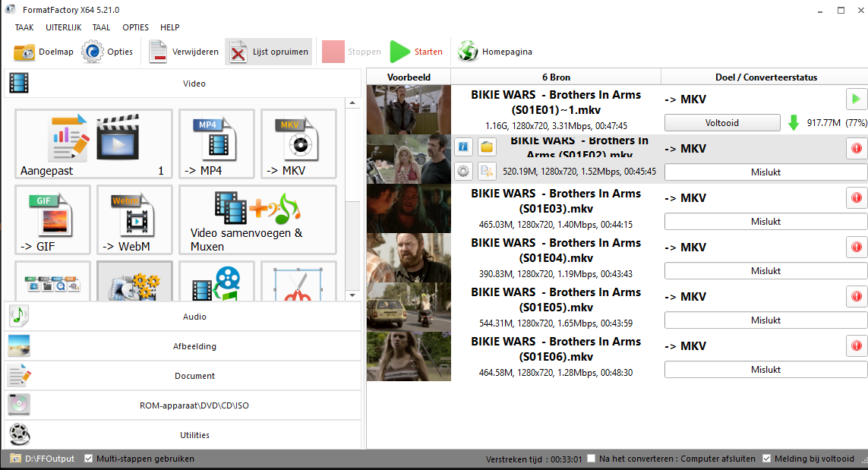Screen dimensions: 868x470
Task: Open the TAAK menu
Action: (24, 27)
